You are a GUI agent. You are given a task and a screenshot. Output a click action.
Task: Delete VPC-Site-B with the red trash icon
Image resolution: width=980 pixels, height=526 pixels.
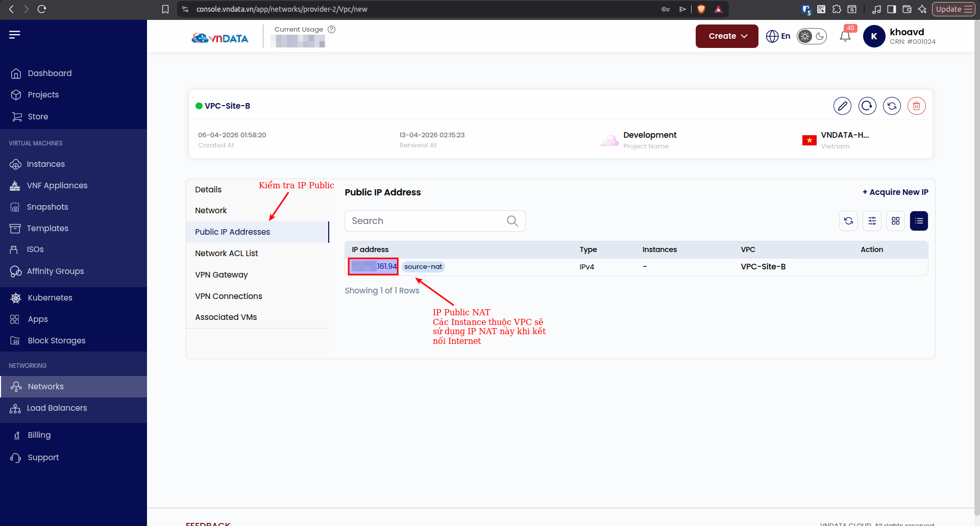coord(917,106)
